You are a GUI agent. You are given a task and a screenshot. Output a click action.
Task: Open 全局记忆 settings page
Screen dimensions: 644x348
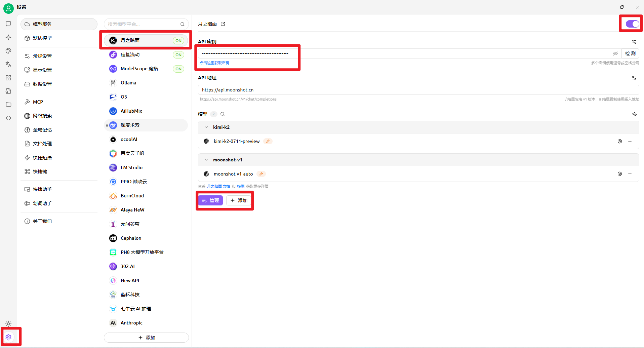click(x=59, y=130)
